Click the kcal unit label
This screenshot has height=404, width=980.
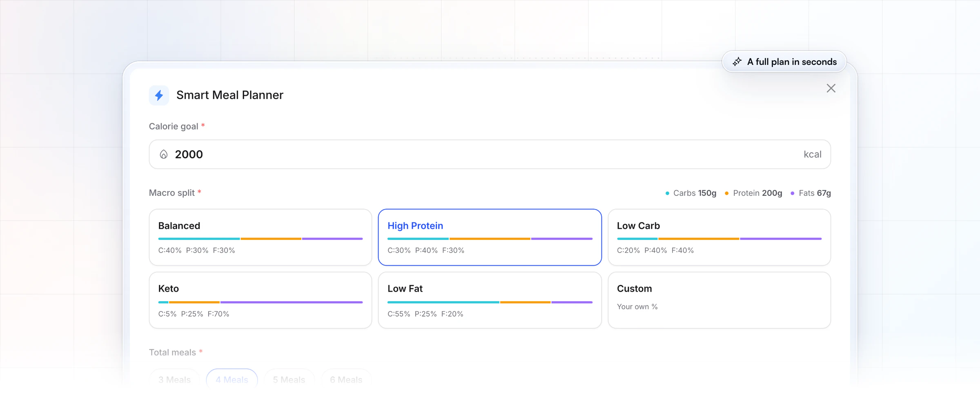(x=813, y=154)
